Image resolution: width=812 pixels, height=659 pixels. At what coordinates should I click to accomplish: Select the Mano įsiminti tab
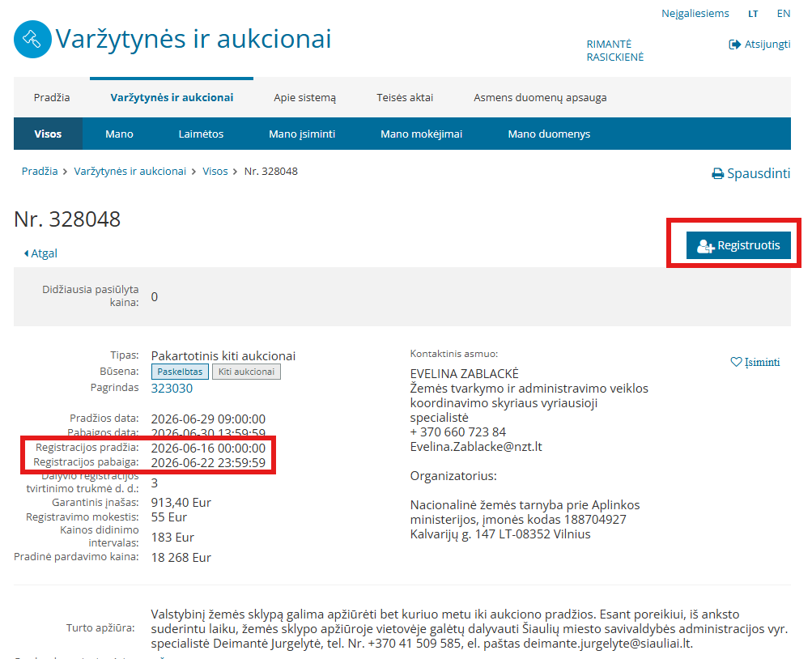click(302, 134)
